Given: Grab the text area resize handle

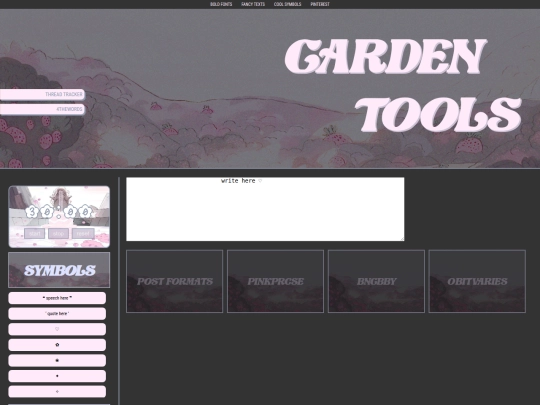Looking at the screenshot, I should (x=402, y=239).
